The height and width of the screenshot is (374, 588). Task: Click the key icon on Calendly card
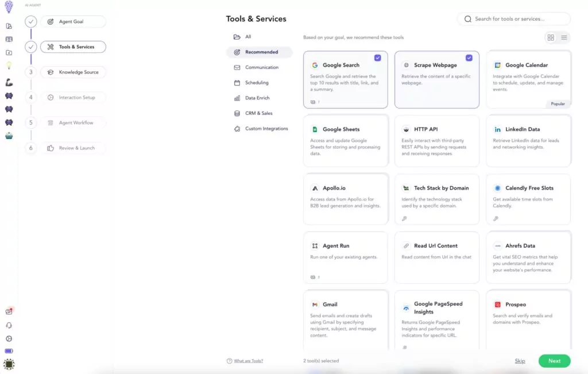pyautogui.click(x=496, y=218)
